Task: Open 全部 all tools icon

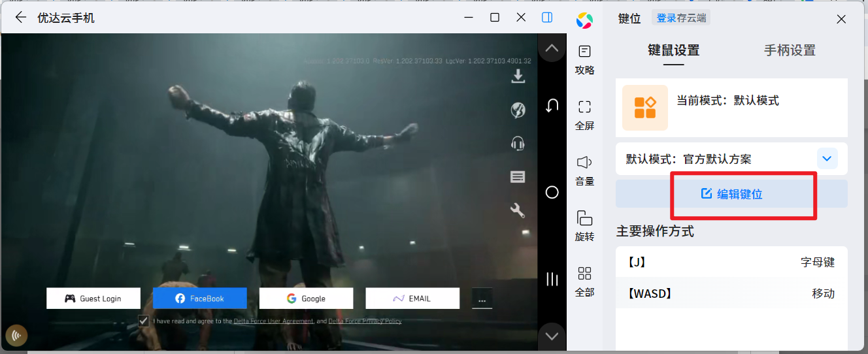Action: coord(584,281)
